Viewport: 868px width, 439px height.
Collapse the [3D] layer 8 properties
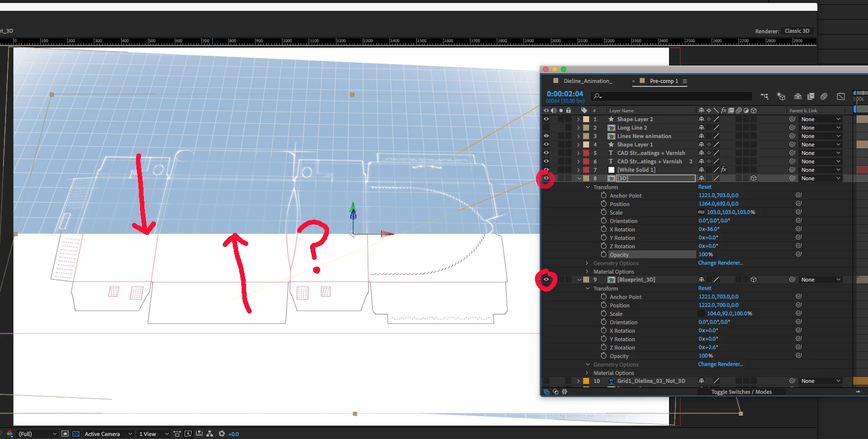pyautogui.click(x=579, y=178)
